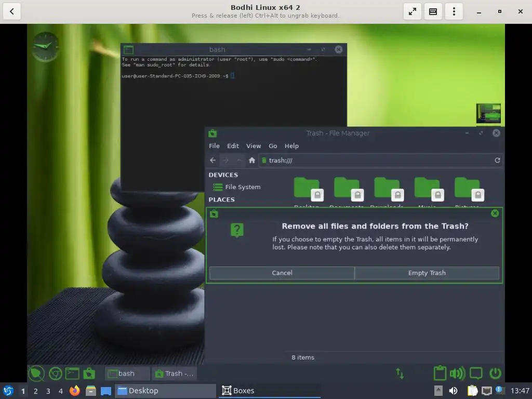Screen dimensions: 532x399
Task: Launch Chromium browser from Bodhi shelf
Action: pyautogui.click(x=55, y=374)
